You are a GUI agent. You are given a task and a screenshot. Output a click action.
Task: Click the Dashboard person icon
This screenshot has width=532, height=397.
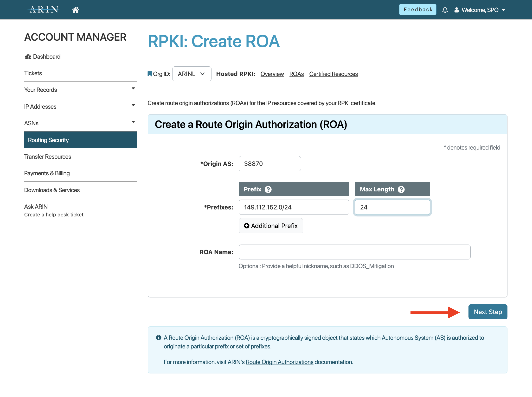(28, 56)
